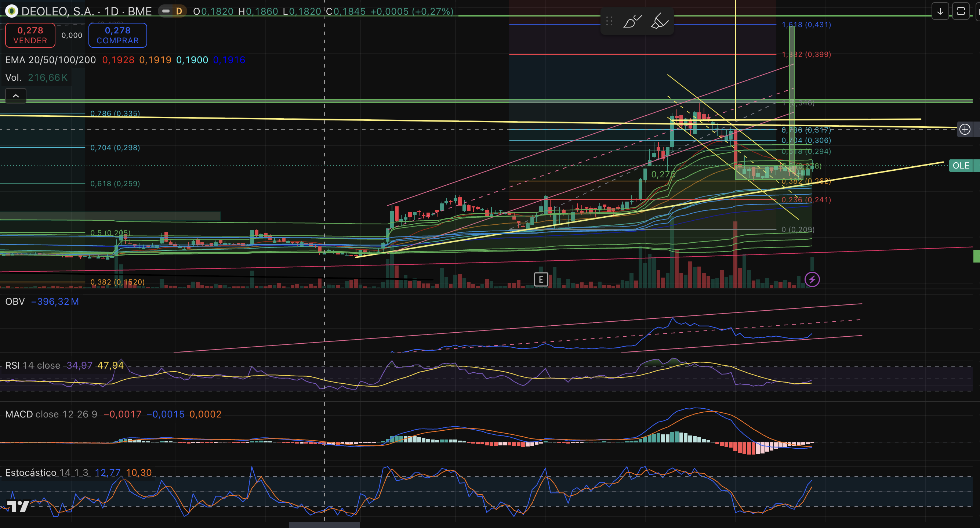The width and height of the screenshot is (980, 528).
Task: Click the horizontal scrollbar thumb at the bottom
Action: point(324,525)
